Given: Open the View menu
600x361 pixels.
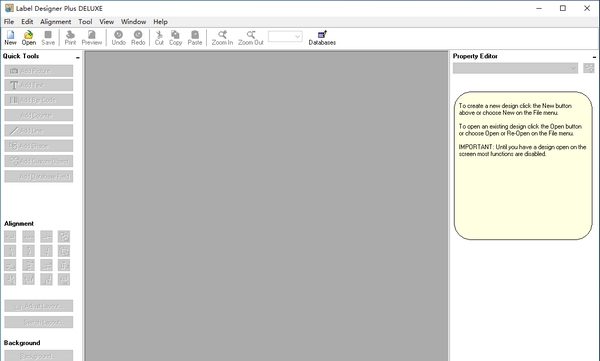Looking at the screenshot, I should pos(106,22).
